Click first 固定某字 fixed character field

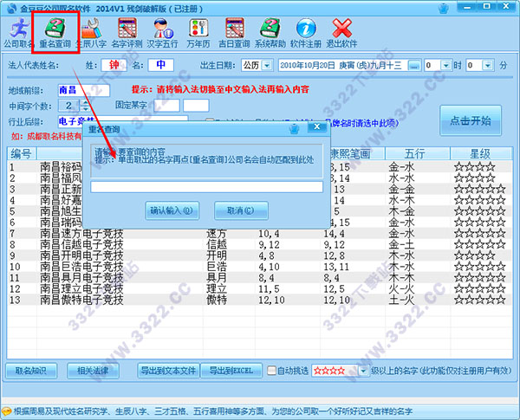[166, 106]
